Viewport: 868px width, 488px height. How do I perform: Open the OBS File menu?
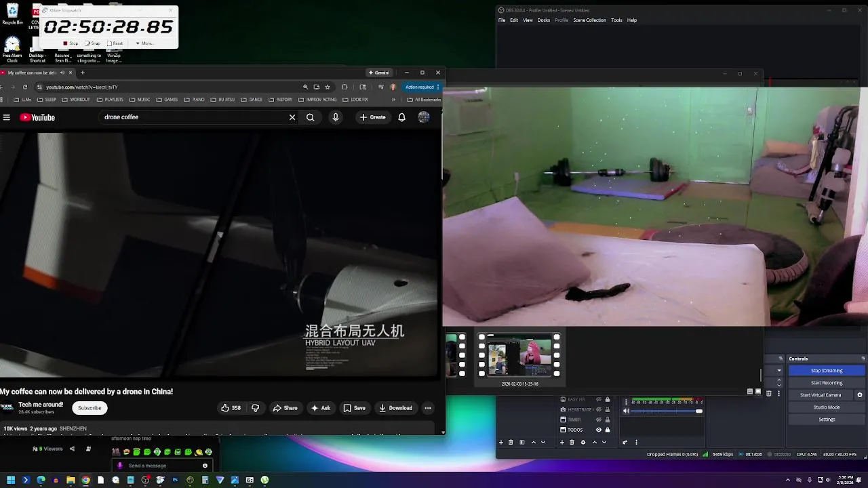click(x=502, y=20)
